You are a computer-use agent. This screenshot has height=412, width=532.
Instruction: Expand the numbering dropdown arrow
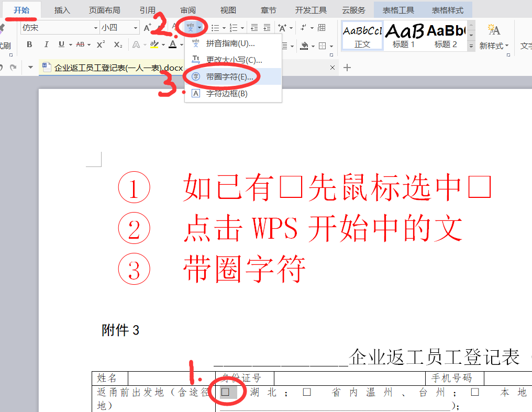point(242,28)
